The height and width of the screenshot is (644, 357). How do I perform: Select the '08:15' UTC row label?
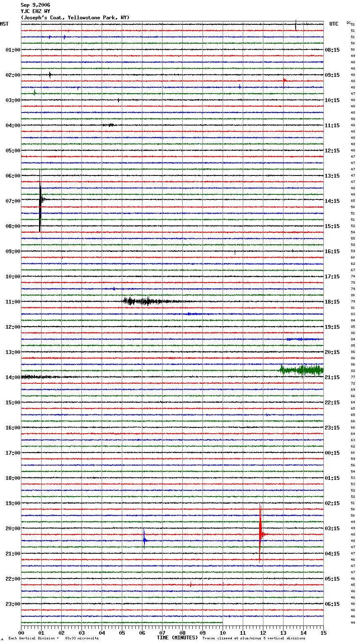[x=332, y=50]
